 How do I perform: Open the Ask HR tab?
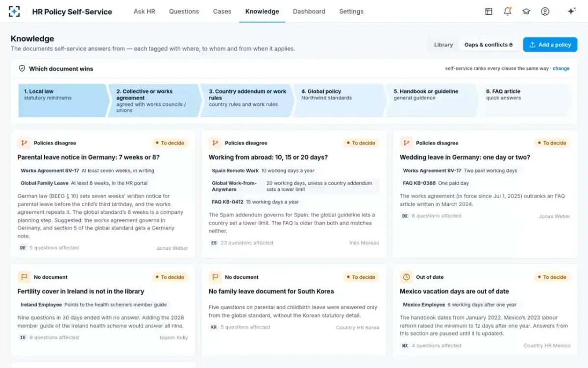click(x=145, y=11)
